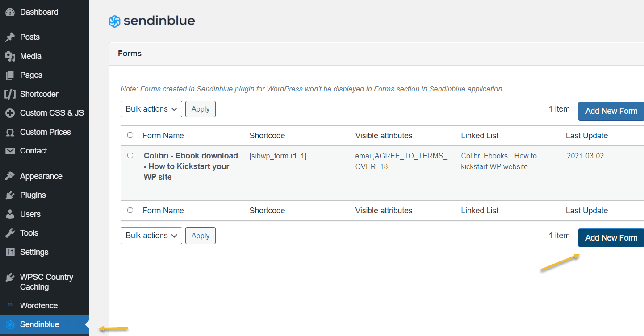Select the Posts pin icon in sidebar

coord(10,37)
